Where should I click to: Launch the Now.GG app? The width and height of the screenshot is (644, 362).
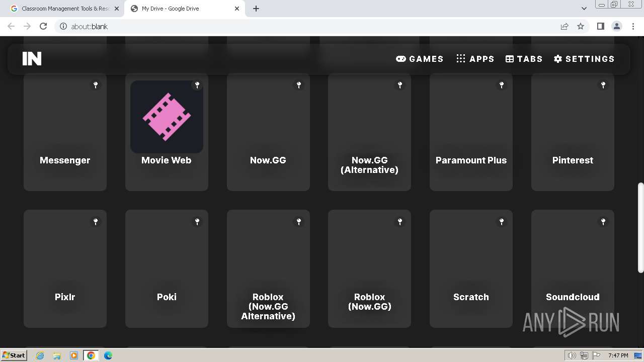pyautogui.click(x=268, y=132)
